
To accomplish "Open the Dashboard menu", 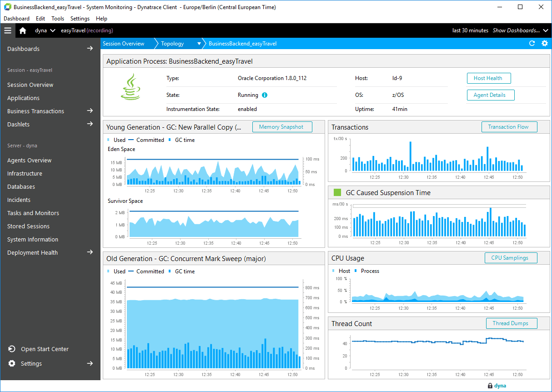I will pyautogui.click(x=16, y=19).
